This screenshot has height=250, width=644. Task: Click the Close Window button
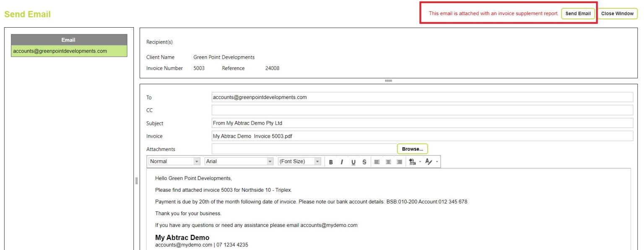click(x=617, y=13)
